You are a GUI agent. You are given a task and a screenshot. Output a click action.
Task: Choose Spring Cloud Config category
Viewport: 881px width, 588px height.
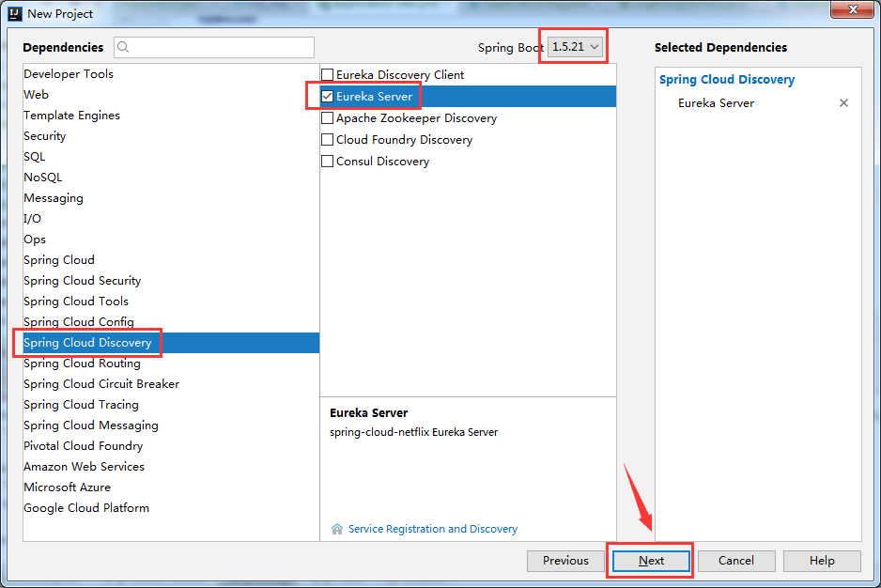[171, 322]
